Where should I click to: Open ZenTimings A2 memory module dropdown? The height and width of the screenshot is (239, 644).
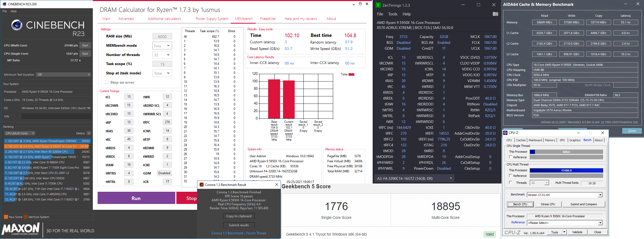pyautogui.click(x=414, y=178)
